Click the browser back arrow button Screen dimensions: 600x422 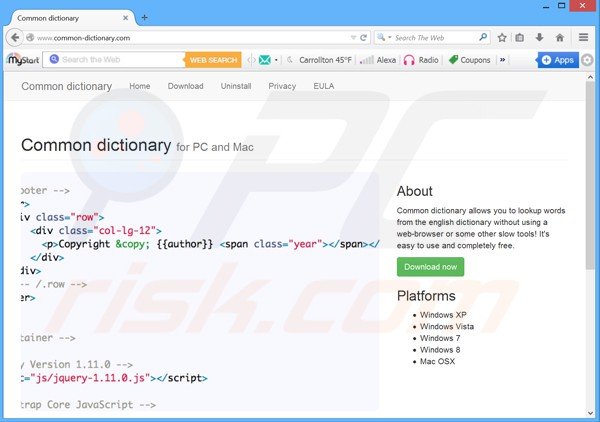click(x=15, y=37)
